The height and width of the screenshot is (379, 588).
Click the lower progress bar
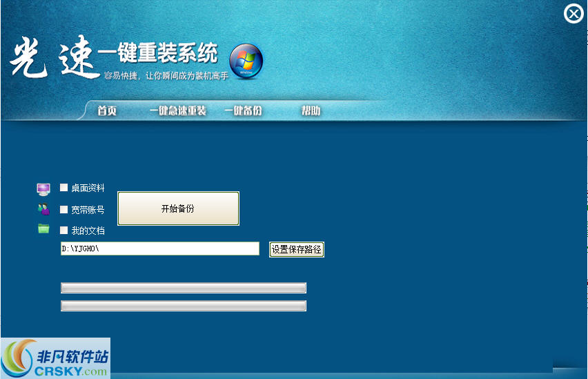184,306
